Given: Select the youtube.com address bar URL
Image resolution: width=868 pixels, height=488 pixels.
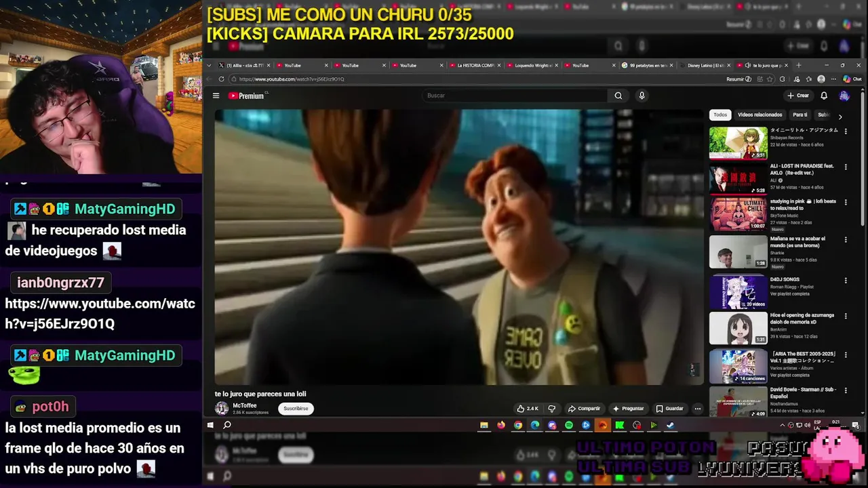Looking at the screenshot, I should [x=292, y=79].
